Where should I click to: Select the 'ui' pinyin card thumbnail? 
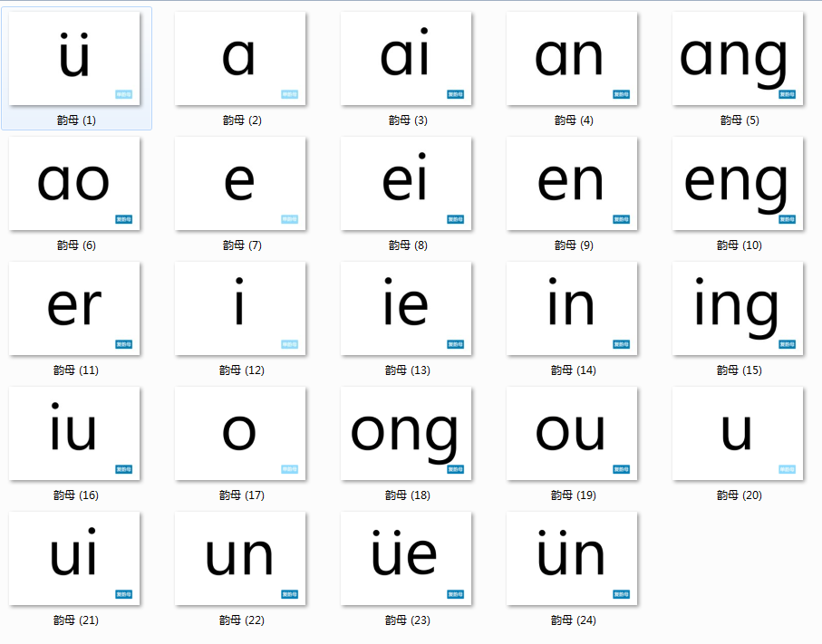coord(74,558)
